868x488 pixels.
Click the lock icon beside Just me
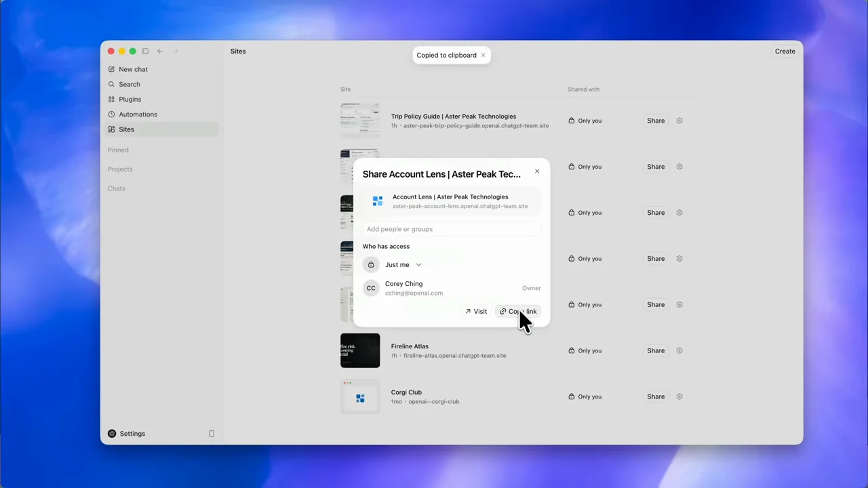pos(371,265)
